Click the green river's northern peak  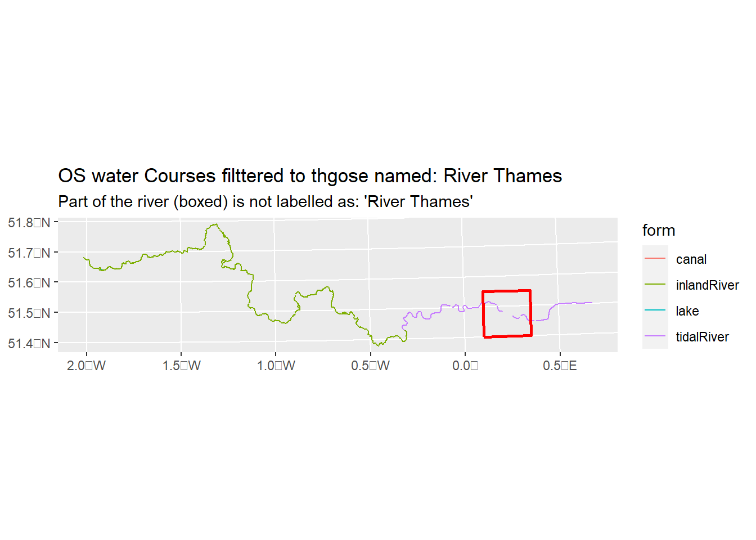[214, 224]
